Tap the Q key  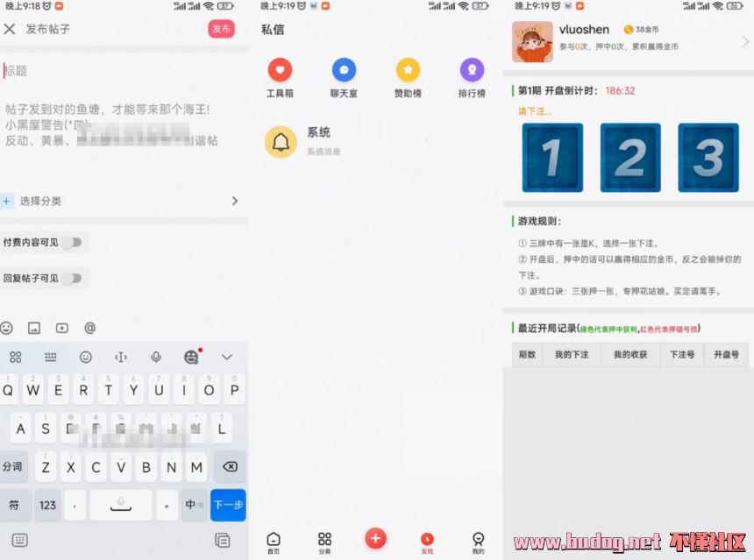click(x=8, y=389)
